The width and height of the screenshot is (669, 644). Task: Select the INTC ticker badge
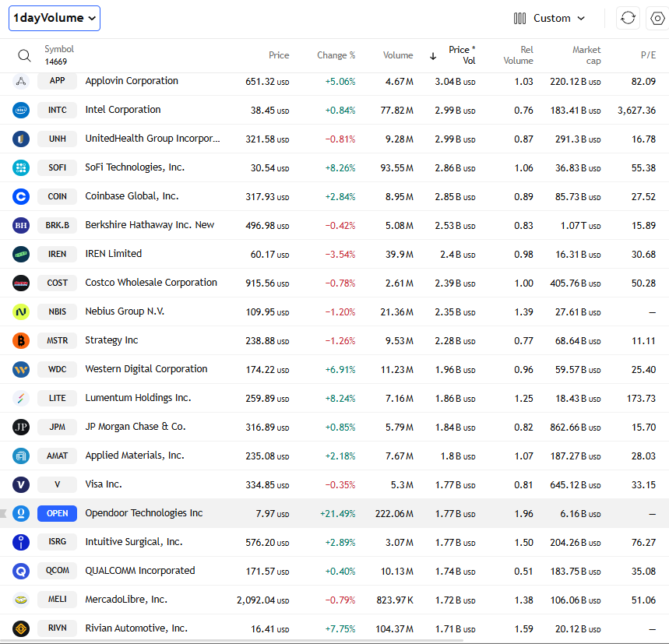(57, 110)
